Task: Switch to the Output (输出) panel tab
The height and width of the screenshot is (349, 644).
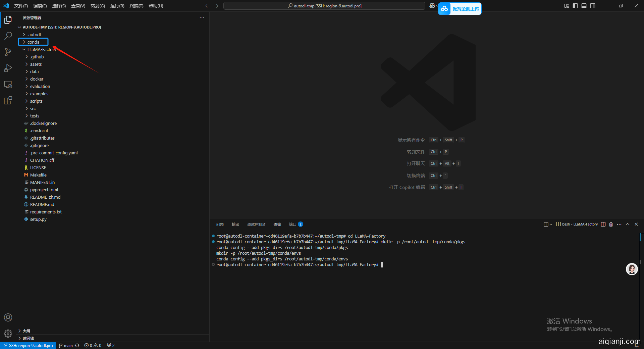Action: [235, 224]
